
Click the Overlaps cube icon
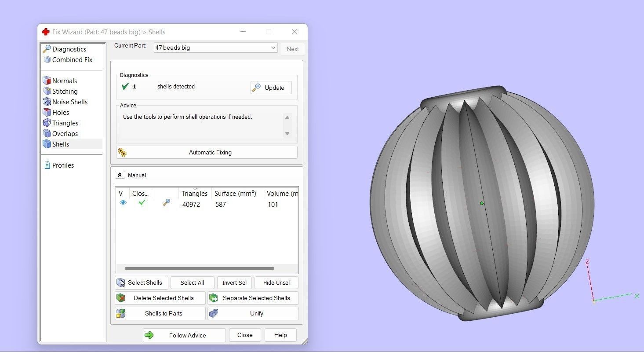[x=47, y=133]
